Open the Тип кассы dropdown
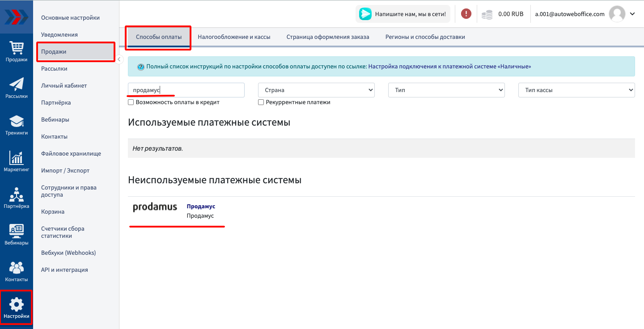This screenshot has height=329, width=644. click(x=576, y=90)
